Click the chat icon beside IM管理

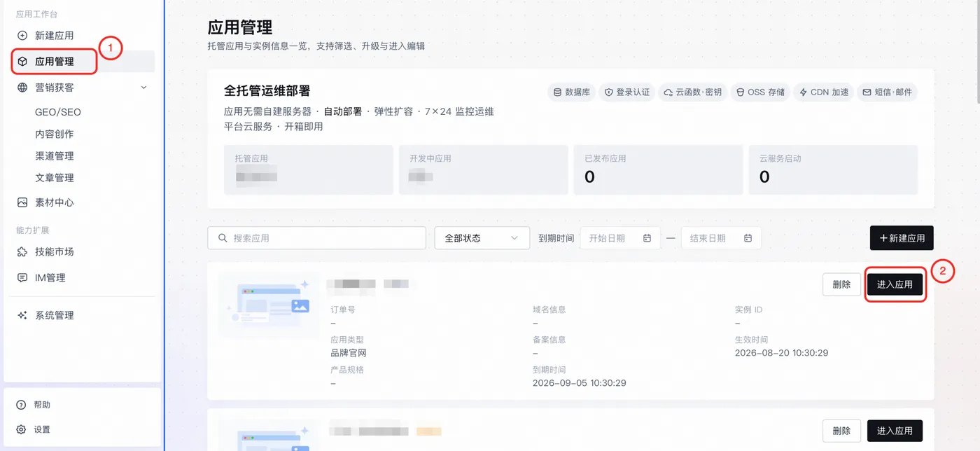[22, 278]
